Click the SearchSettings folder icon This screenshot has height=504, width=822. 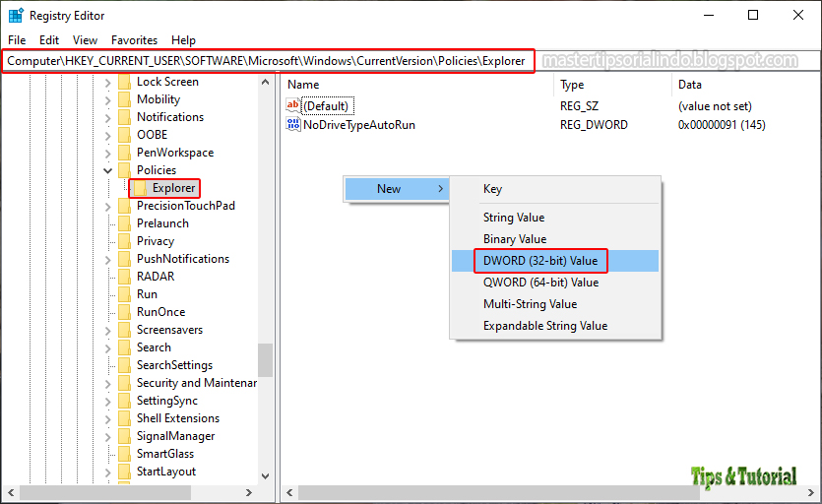[125, 365]
